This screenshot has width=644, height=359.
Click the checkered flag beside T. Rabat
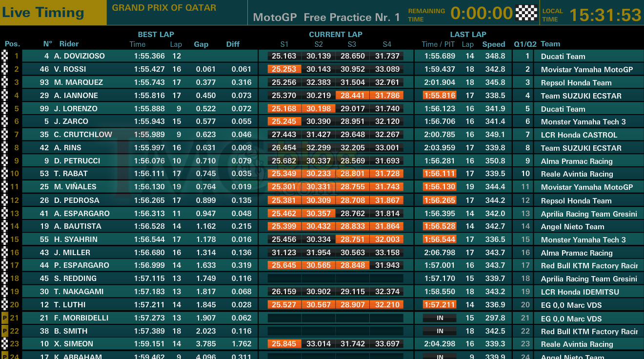(5, 173)
